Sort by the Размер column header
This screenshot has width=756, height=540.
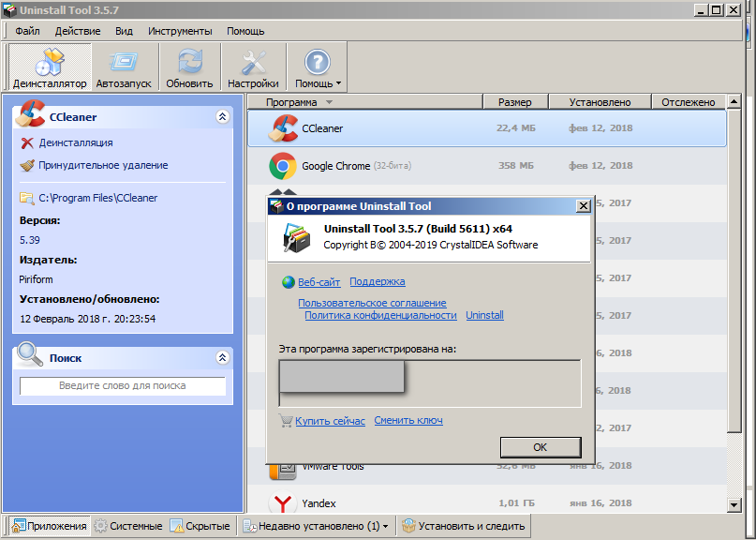[515, 102]
